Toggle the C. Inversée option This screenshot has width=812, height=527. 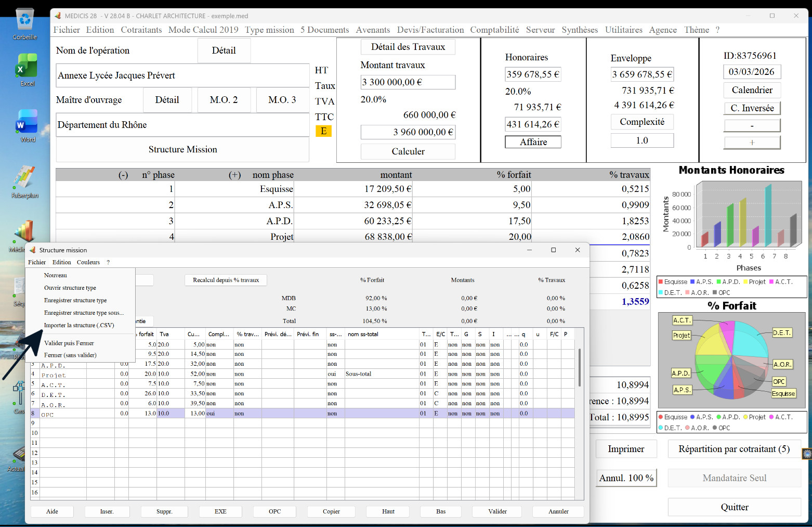click(x=752, y=108)
